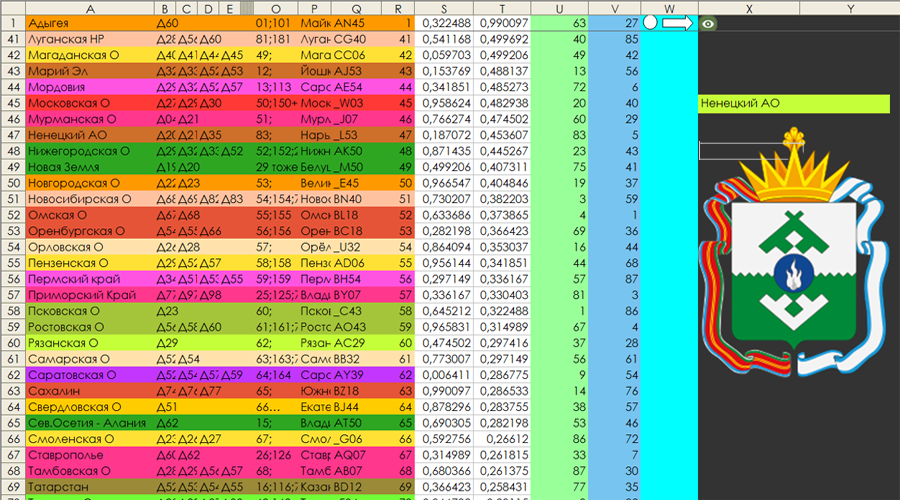
Task: Click the value 0,26612
Action: (x=502, y=439)
